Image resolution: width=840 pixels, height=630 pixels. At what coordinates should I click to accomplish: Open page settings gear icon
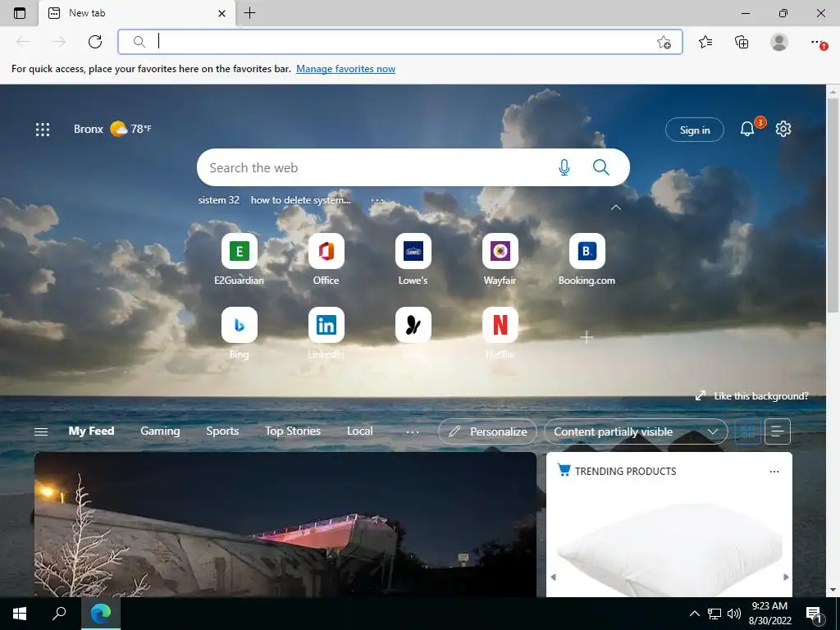[783, 129]
